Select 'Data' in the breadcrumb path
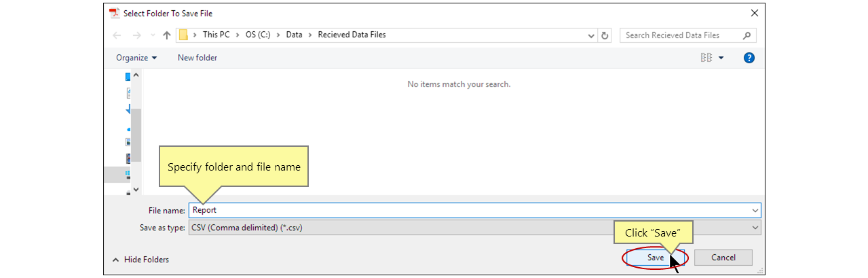Screen dimensions: 868x278 [x=294, y=35]
